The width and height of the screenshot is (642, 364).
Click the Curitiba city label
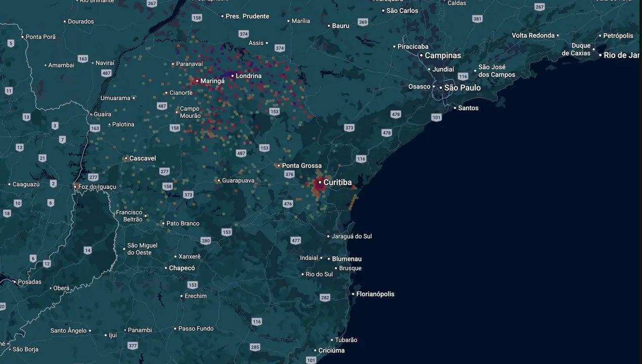(x=337, y=183)
